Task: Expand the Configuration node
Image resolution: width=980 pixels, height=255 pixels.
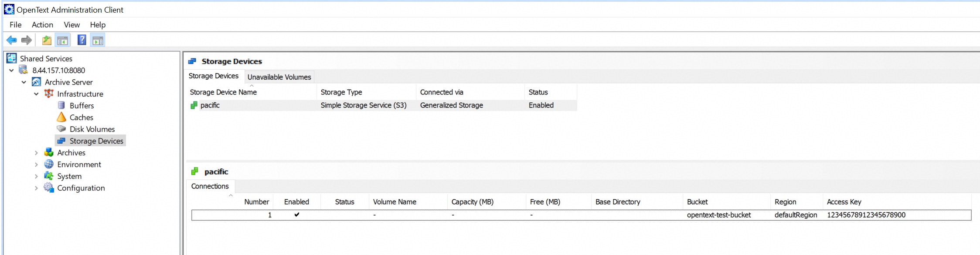Action: 37,188
